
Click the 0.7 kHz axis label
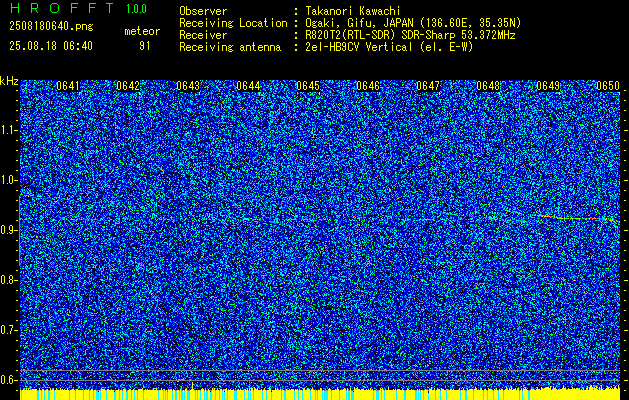[x=8, y=330]
